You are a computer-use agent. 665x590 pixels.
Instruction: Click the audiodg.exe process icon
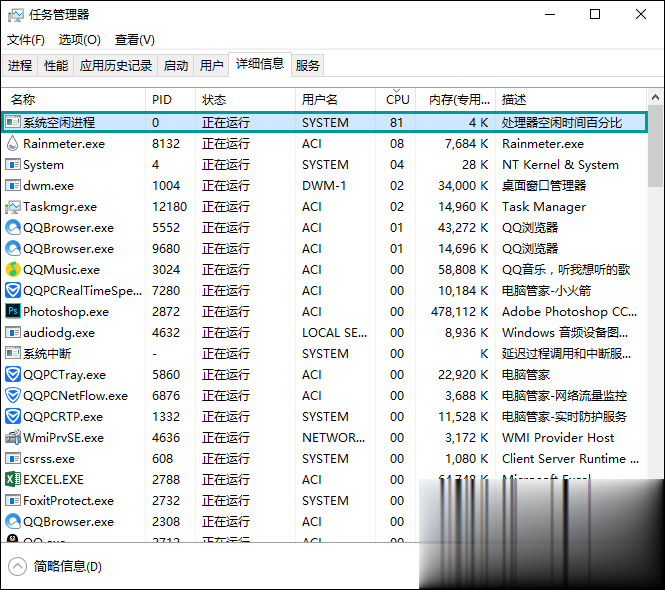tap(13, 332)
